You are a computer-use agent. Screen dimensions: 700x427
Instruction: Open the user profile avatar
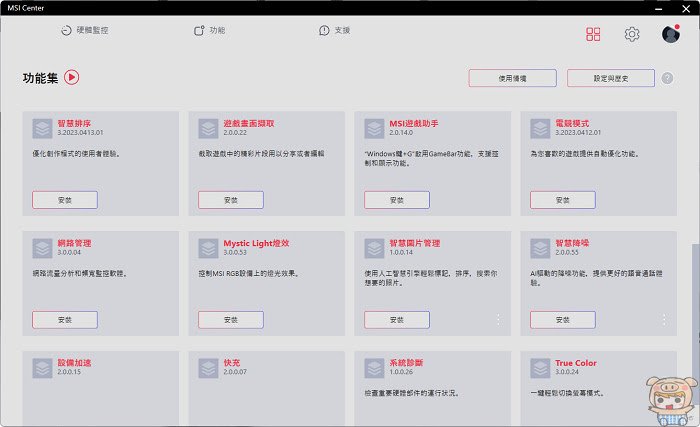click(x=671, y=34)
